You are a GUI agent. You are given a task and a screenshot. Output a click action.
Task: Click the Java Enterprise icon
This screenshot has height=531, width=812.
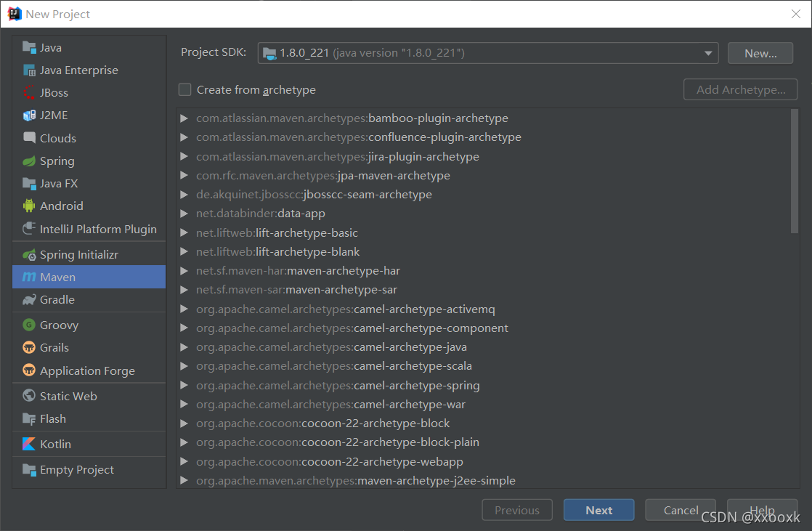tap(29, 70)
